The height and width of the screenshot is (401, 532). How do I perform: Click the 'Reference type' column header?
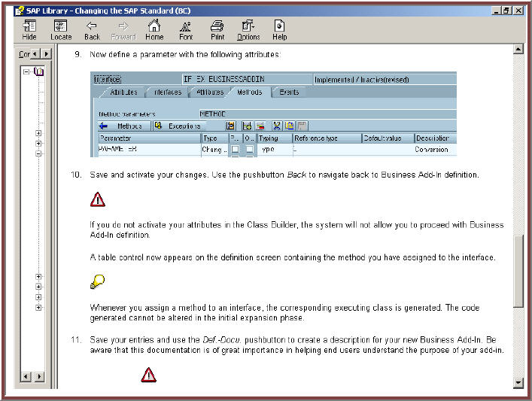[x=327, y=138]
